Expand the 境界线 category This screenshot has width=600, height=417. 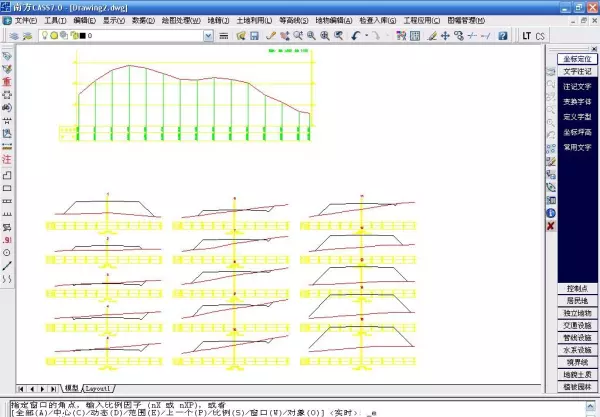click(x=577, y=362)
